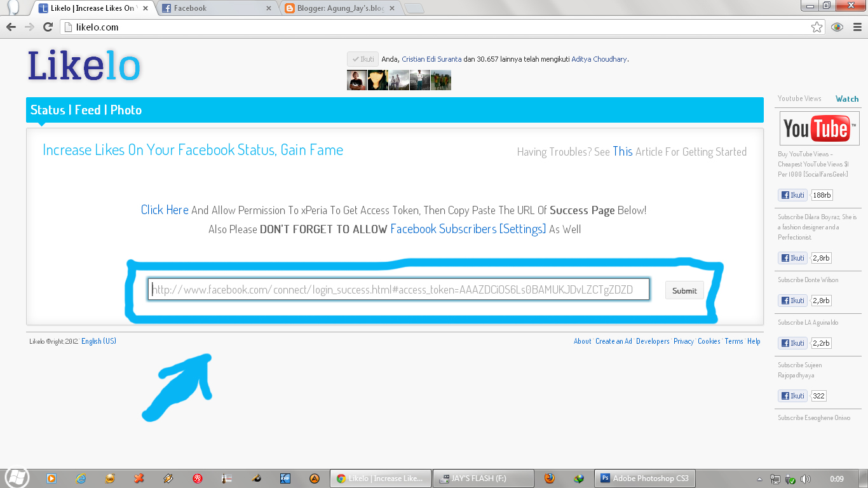Open the Privacy footer link
The height and width of the screenshot is (488, 868).
(684, 341)
